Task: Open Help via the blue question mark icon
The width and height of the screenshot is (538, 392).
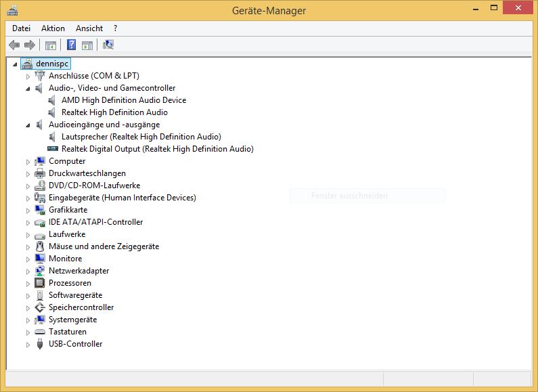Action: [71, 45]
